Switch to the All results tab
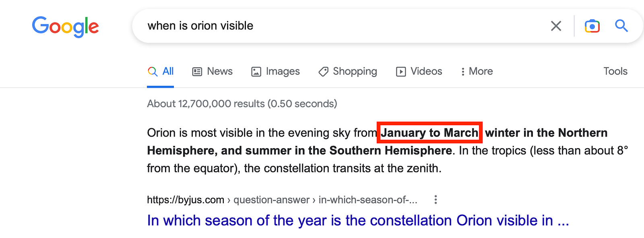The height and width of the screenshot is (238, 644). (x=161, y=72)
